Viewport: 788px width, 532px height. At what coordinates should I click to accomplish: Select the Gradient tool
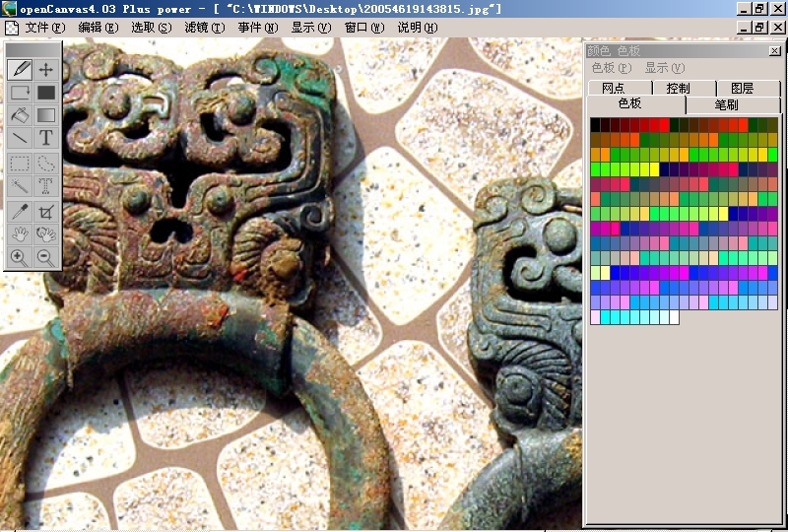[45, 115]
